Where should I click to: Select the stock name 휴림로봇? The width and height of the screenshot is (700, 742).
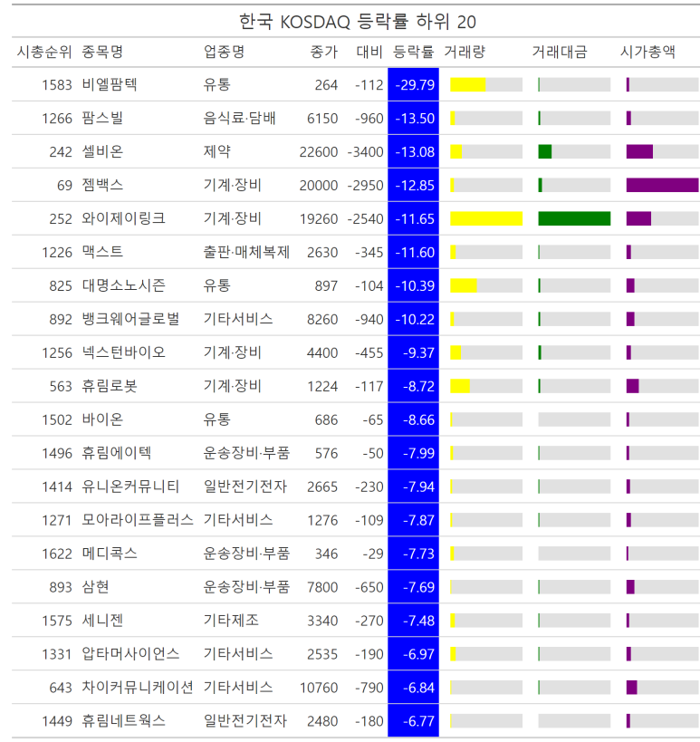point(110,386)
